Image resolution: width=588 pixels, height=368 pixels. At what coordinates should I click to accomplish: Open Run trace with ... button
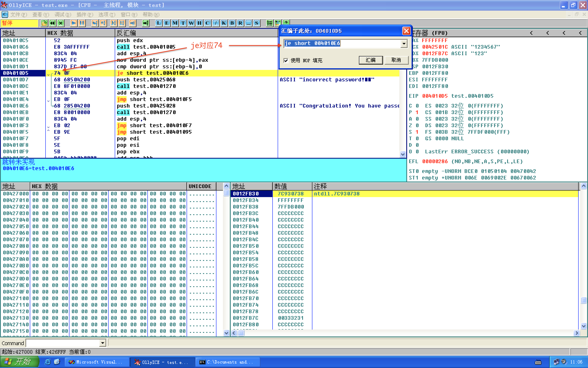tap(248, 23)
